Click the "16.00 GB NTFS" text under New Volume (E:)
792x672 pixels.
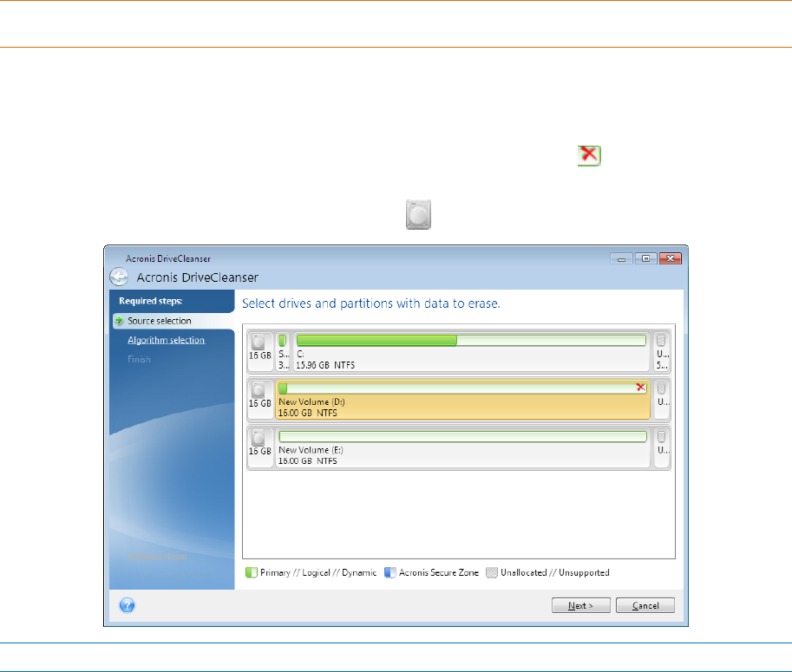308,461
